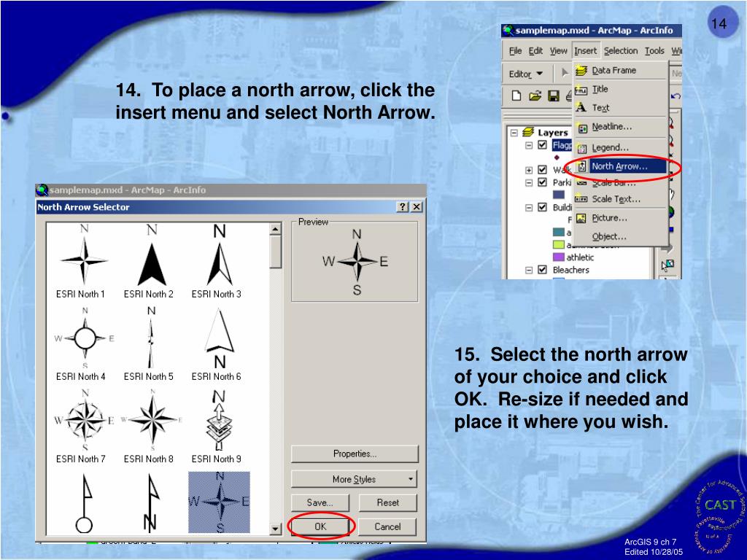Image resolution: width=747 pixels, height=560 pixels.
Task: Choose Title from the Insert menu
Action: pyautogui.click(x=620, y=89)
